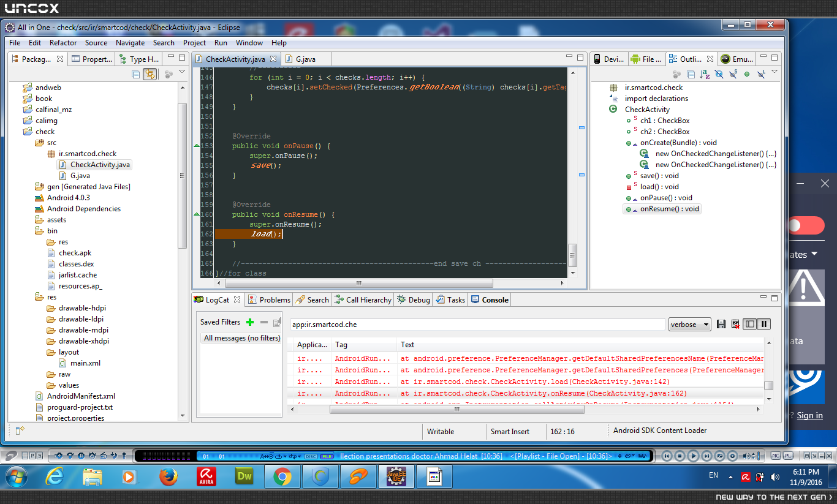The image size is (837, 504).
Task: Open the verbose log level dropdown
Action: (689, 325)
